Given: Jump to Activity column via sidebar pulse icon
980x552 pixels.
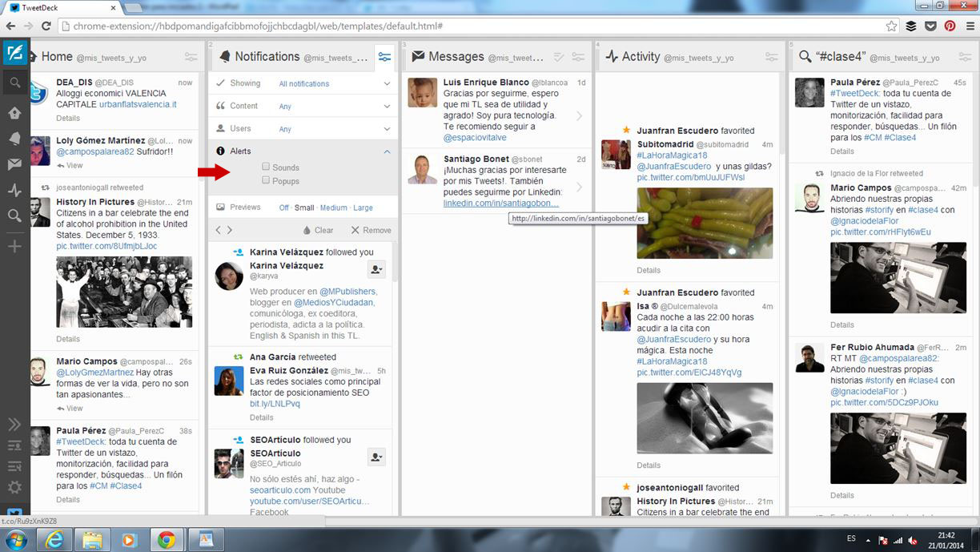Looking at the screenshot, I should [x=14, y=190].
